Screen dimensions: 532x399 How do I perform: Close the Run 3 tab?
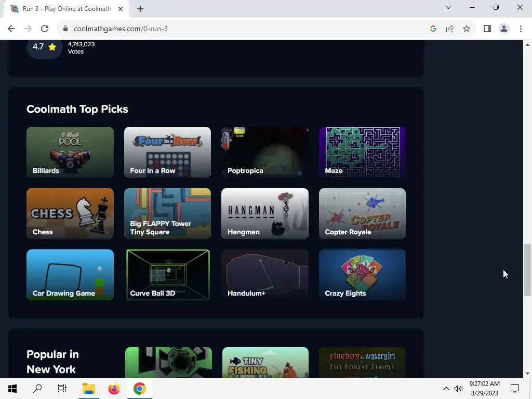pyautogui.click(x=121, y=9)
